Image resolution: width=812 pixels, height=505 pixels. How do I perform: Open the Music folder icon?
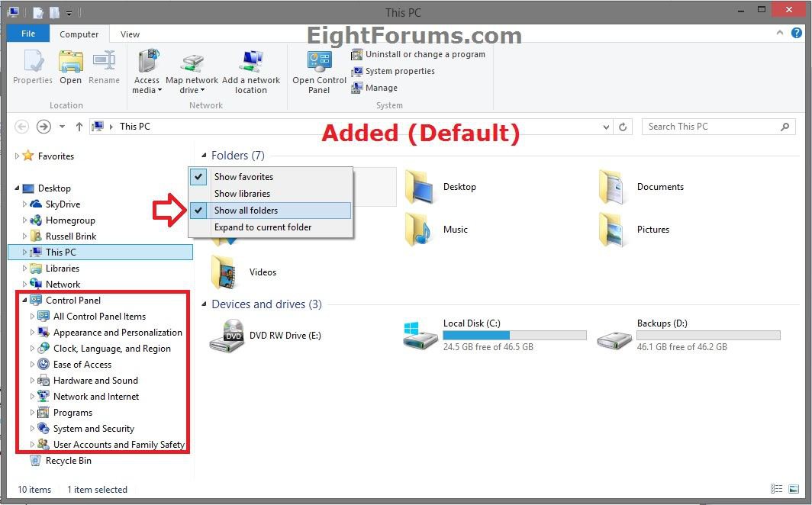(419, 229)
